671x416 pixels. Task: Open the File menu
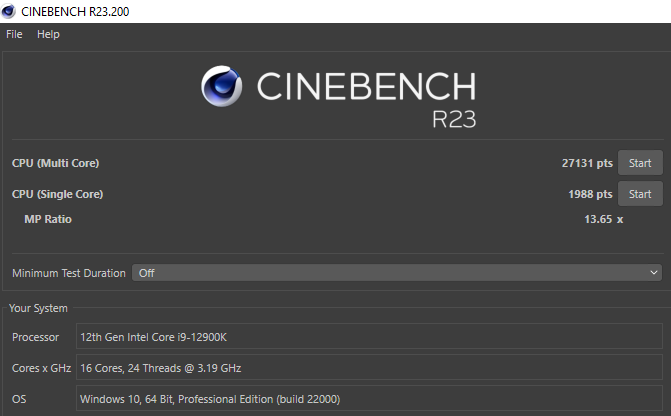14,34
